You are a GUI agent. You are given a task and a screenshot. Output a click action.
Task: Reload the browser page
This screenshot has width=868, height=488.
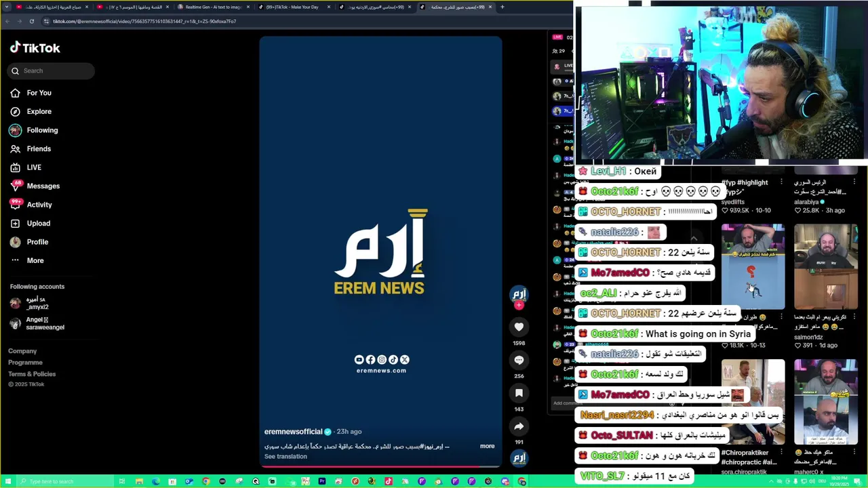[x=31, y=21]
